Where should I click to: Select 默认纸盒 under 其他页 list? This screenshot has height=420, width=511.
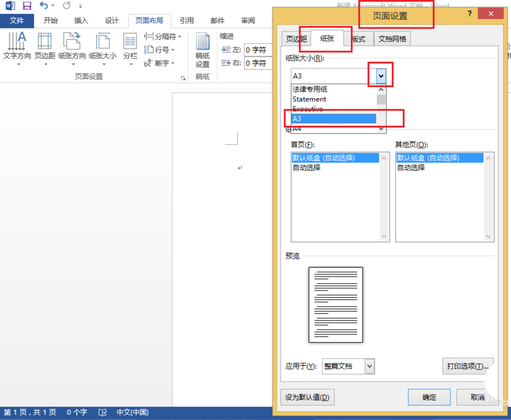pos(440,157)
